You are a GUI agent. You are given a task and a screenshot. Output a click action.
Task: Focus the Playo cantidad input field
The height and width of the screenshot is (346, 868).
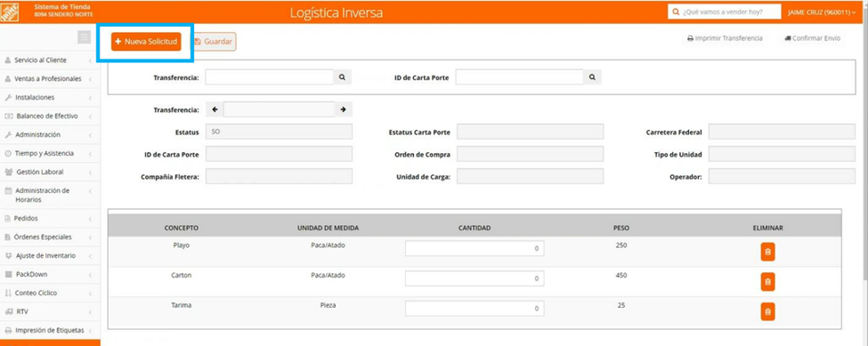[475, 249]
